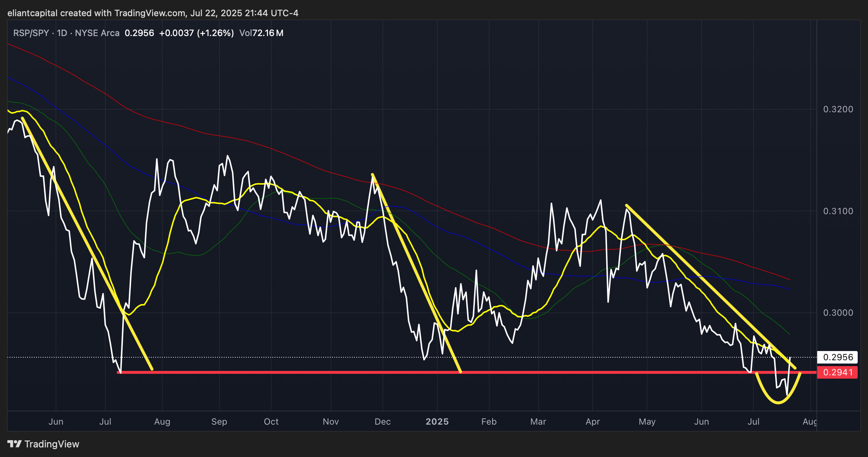Viewport: 868px width, 457px height.
Task: Click the Nov label on time axis
Action: [x=331, y=422]
